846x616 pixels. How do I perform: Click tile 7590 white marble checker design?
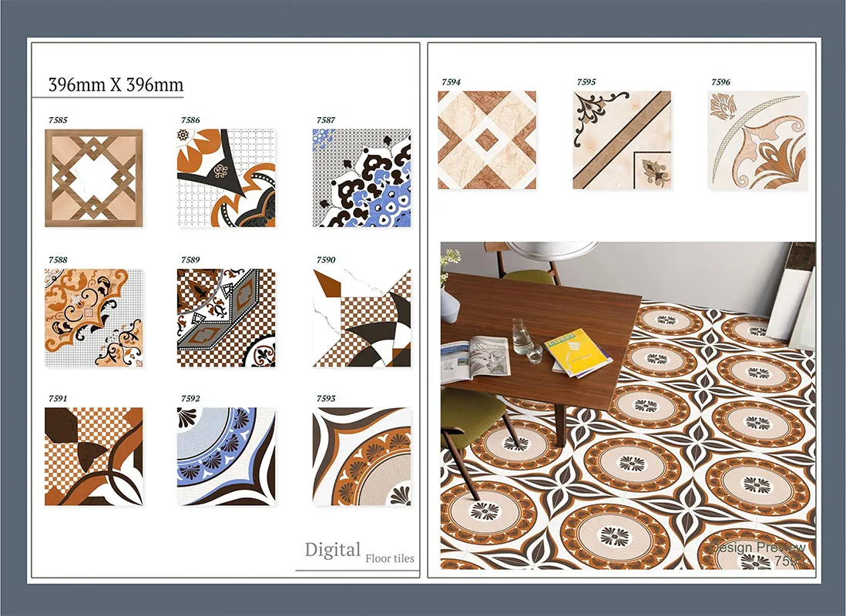tap(361, 317)
